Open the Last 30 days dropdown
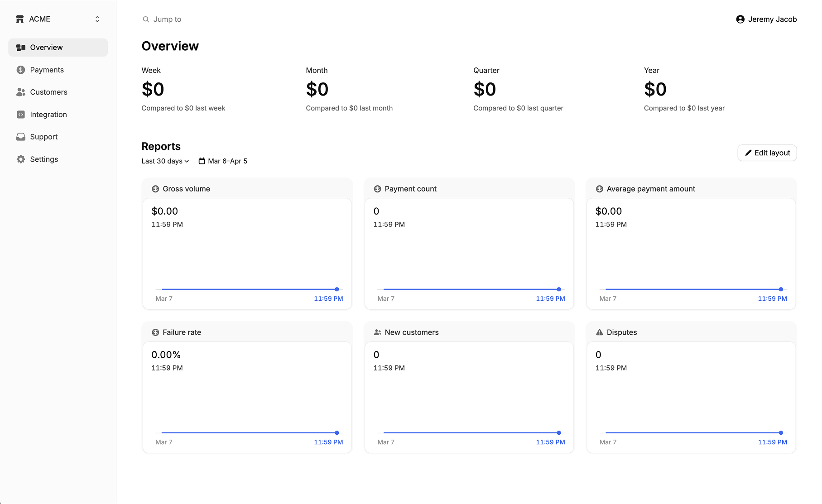Screen dimensions: 822x504 (x=165, y=161)
